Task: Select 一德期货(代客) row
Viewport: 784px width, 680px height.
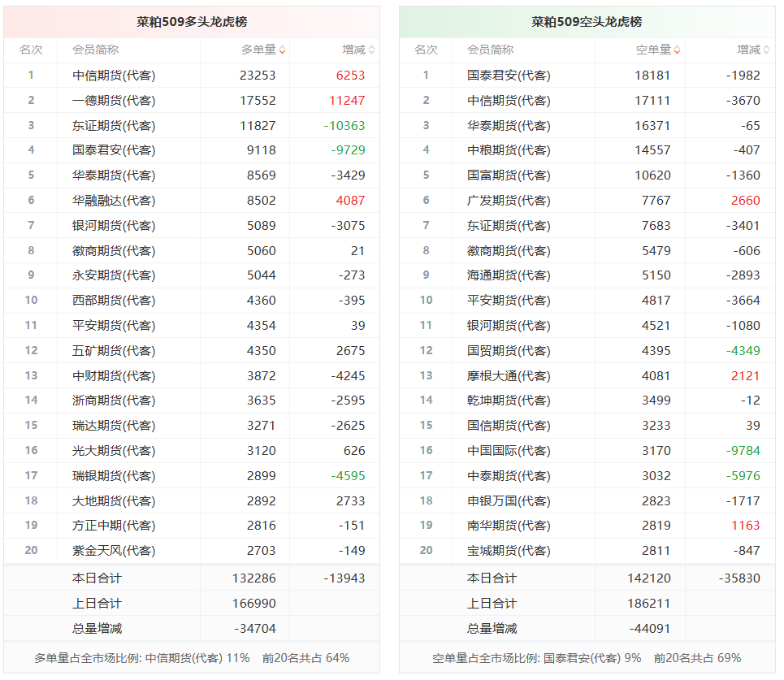Action: pos(192,101)
